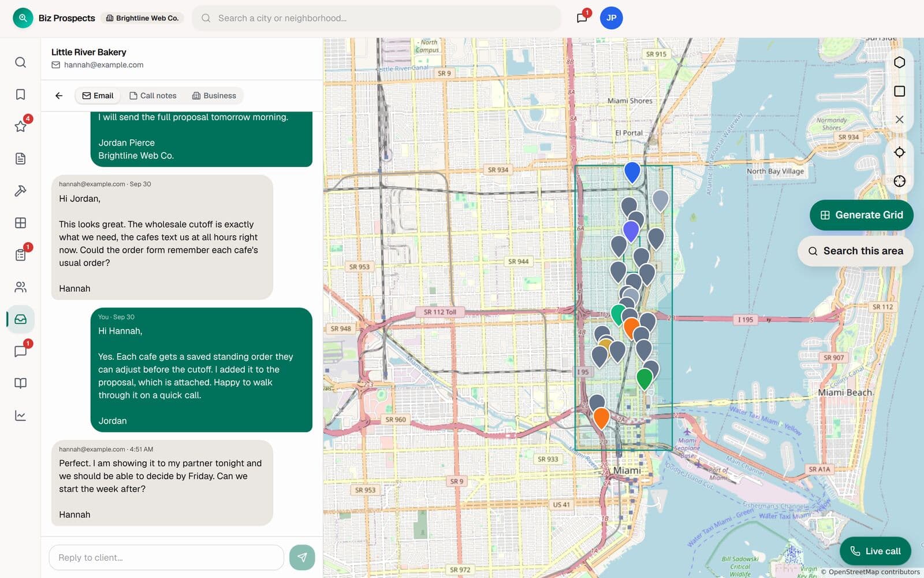Open the grid view in sidebar
Viewport: 924px width, 578px height.
[x=20, y=223]
